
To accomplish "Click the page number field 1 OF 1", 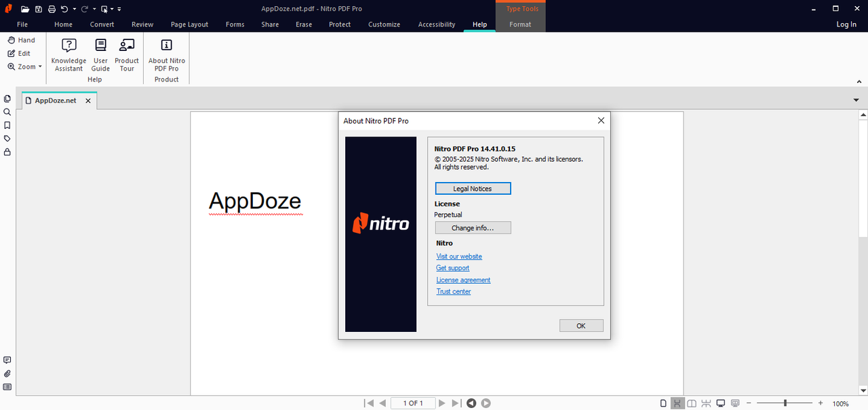I will click(412, 403).
